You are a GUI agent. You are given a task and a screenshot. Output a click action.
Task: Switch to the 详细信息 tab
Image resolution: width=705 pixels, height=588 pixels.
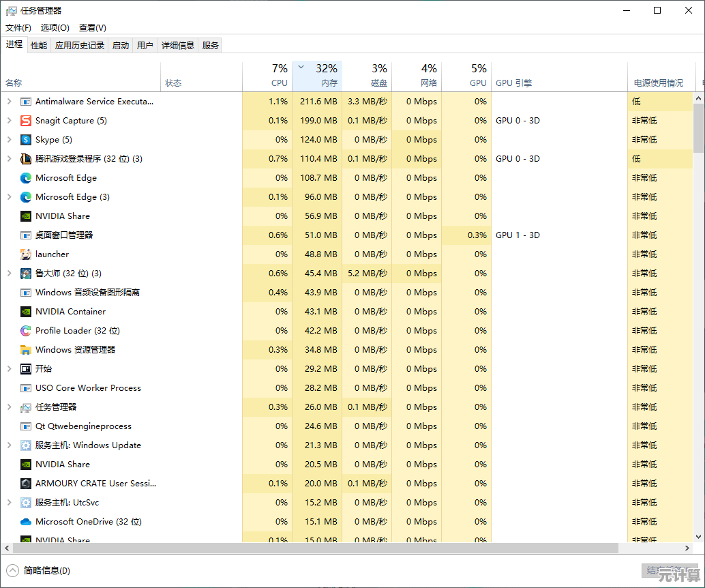pyautogui.click(x=177, y=46)
